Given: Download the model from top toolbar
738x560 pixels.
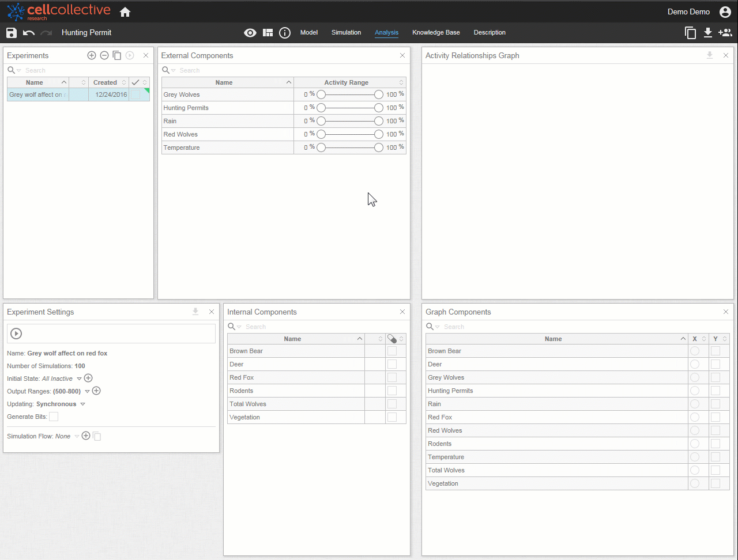Looking at the screenshot, I should coord(708,33).
